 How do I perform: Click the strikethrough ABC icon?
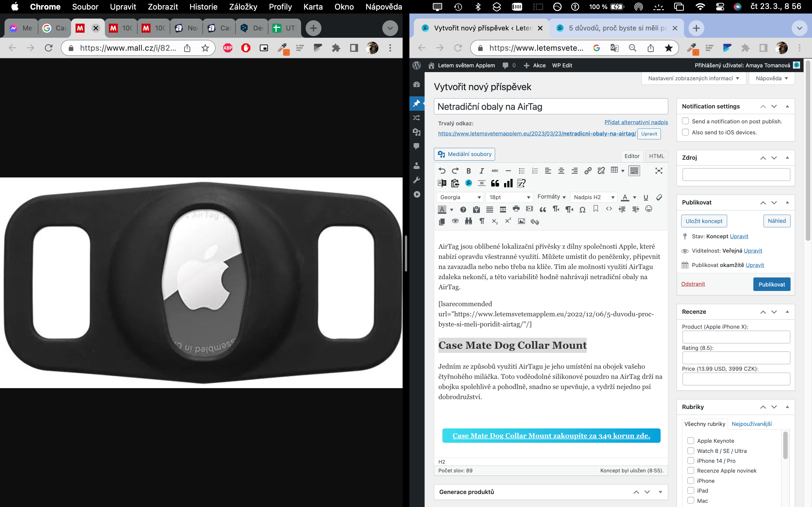pyautogui.click(x=495, y=171)
